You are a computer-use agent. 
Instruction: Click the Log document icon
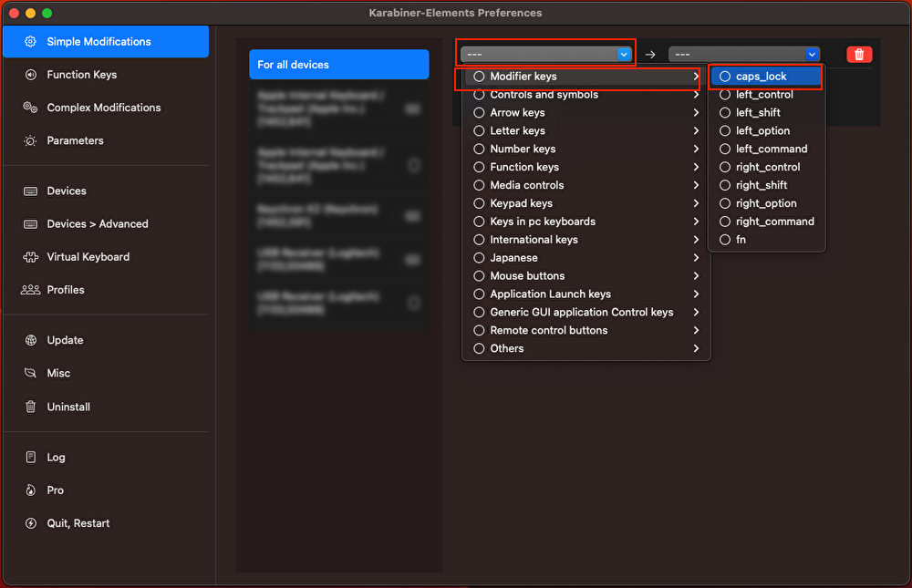point(30,457)
